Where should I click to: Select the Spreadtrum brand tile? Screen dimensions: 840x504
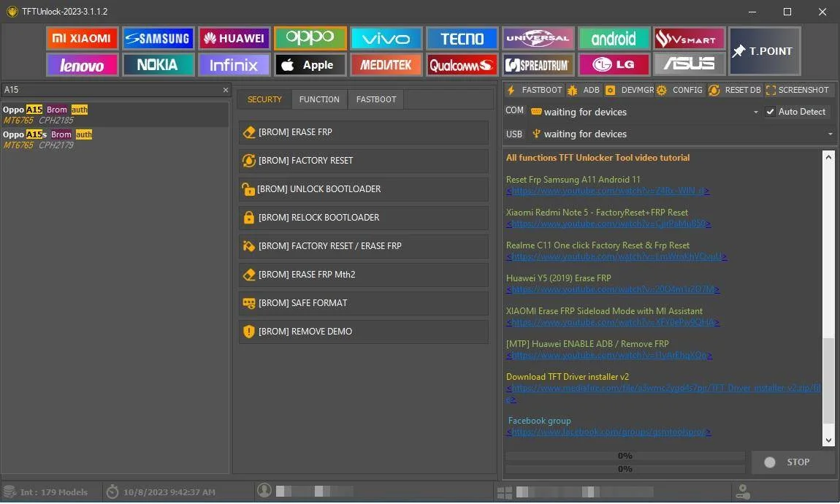click(x=538, y=65)
